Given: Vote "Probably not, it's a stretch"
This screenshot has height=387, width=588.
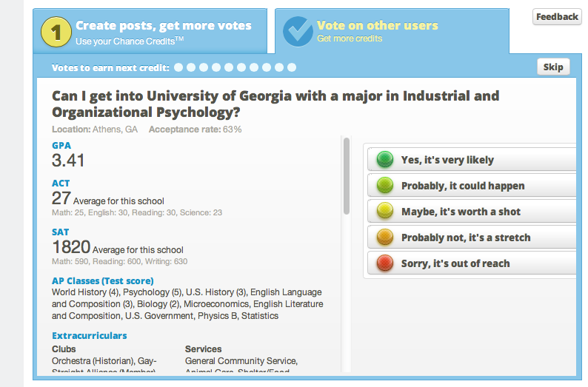Looking at the screenshot, I should click(472, 237).
